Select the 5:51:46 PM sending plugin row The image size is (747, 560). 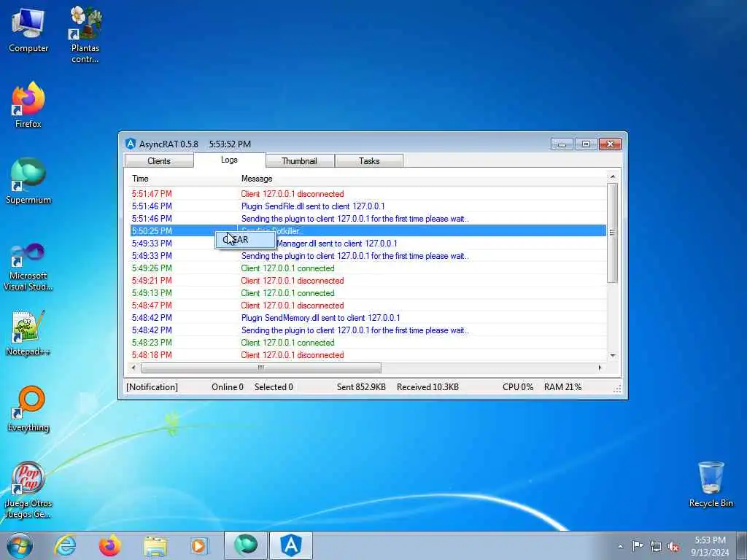368,219
